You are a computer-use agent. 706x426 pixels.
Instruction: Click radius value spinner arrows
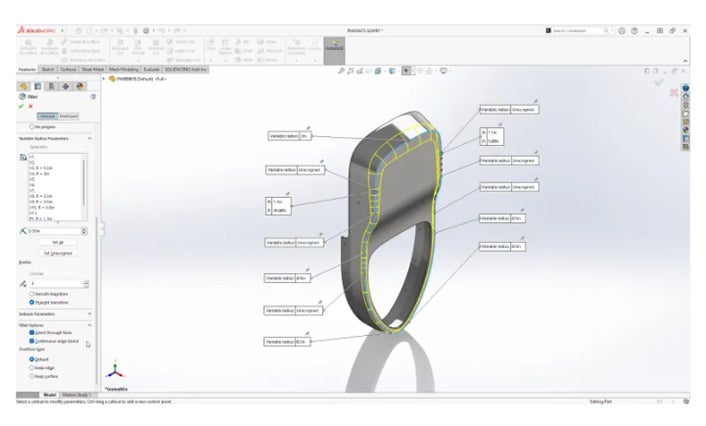(84, 231)
